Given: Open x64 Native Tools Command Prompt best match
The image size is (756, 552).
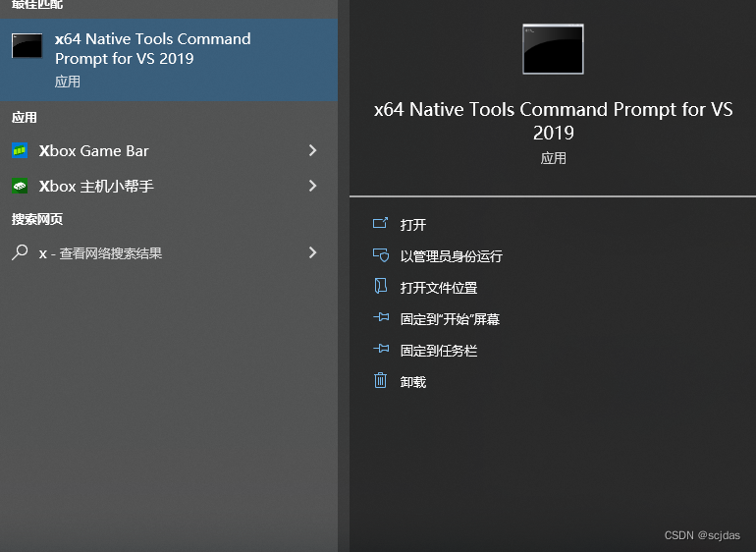Looking at the screenshot, I should [x=169, y=60].
